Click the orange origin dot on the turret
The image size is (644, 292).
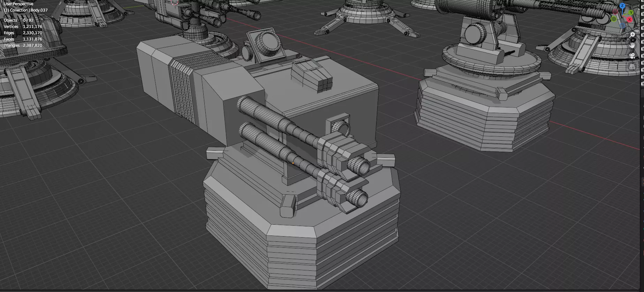click(293, 163)
